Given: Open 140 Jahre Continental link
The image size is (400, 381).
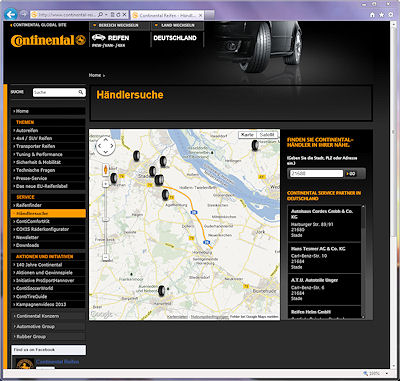Looking at the screenshot, I should pos(48,265).
